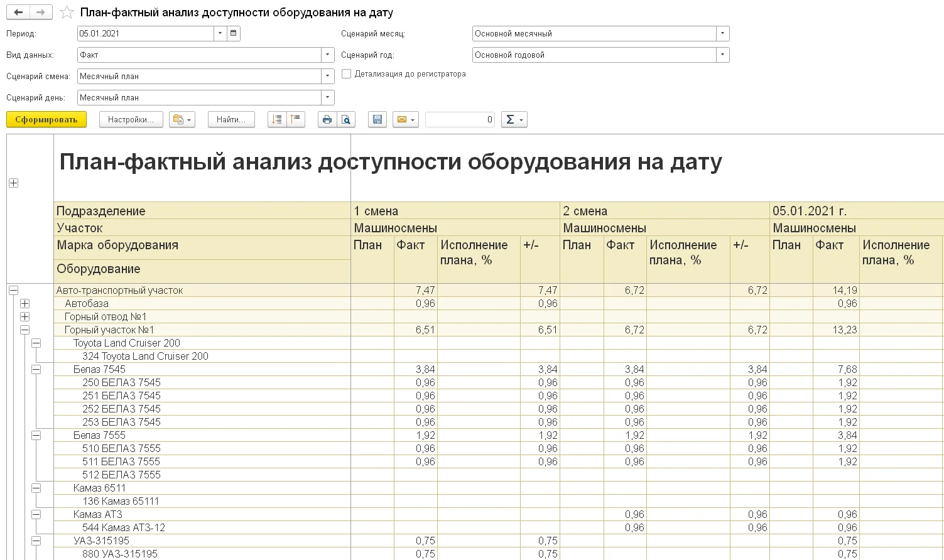Screen dimensions: 944x560
Task: Collapse the Белаз 7545 group
Action: coord(36,370)
